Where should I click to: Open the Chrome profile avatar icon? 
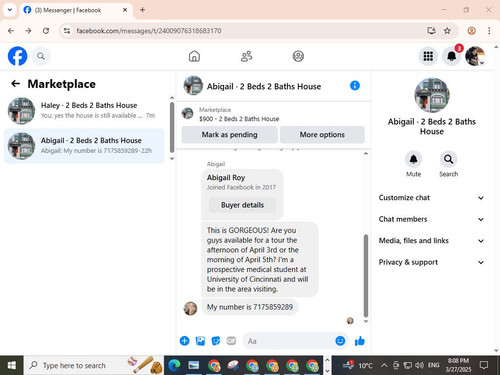click(471, 31)
